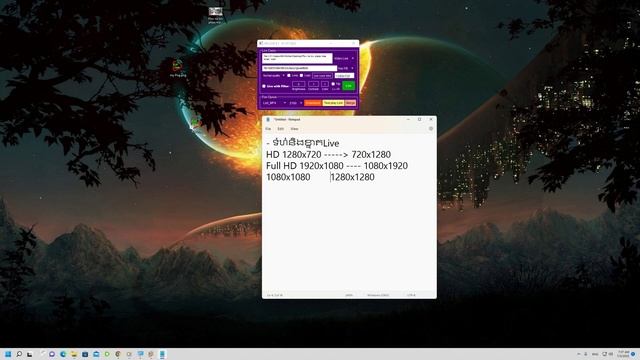
Task: Open Task View in taskbar
Action: click(x=29, y=354)
